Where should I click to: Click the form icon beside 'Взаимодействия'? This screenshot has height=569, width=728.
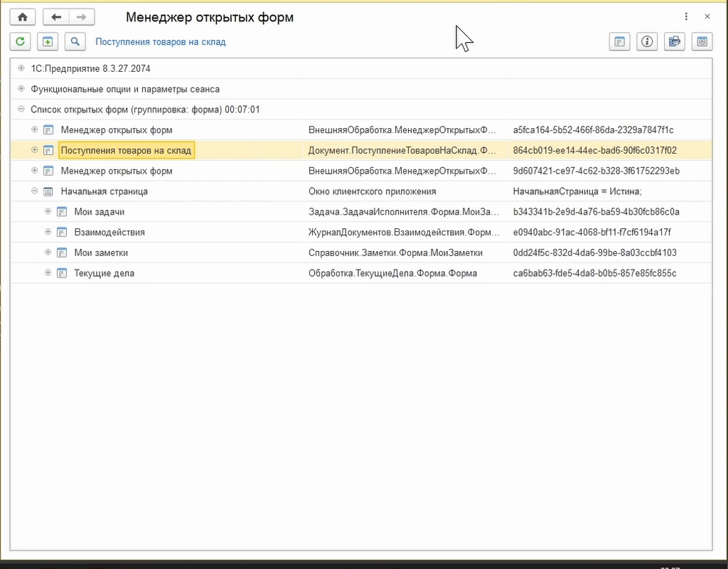point(62,233)
